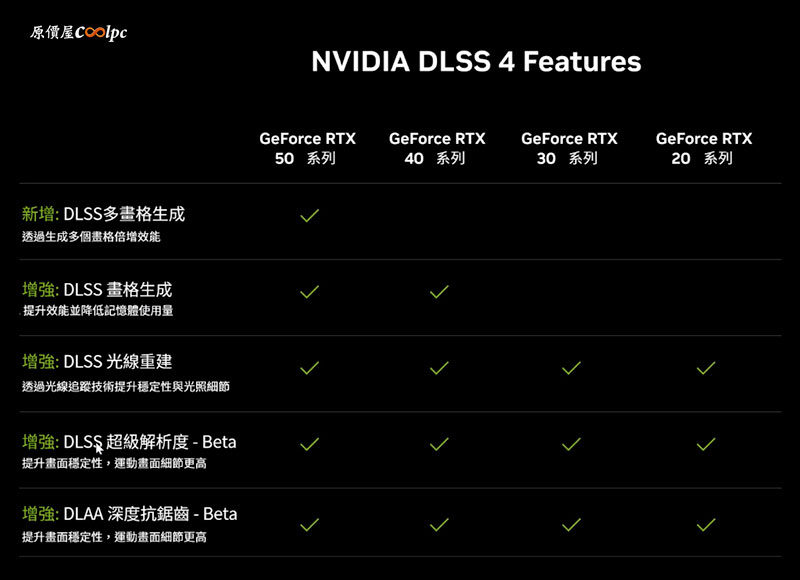Click the DLSS 超級解析度 - Beta label

click(x=149, y=442)
